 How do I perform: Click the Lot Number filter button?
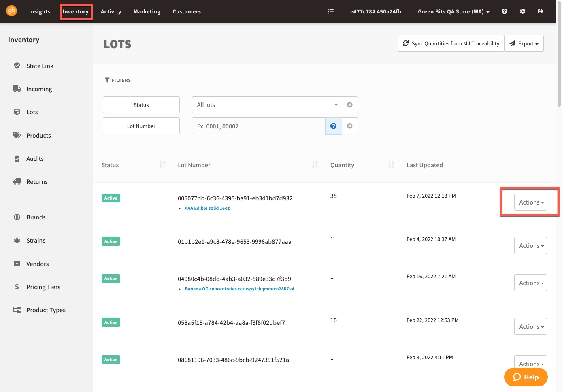[141, 126]
